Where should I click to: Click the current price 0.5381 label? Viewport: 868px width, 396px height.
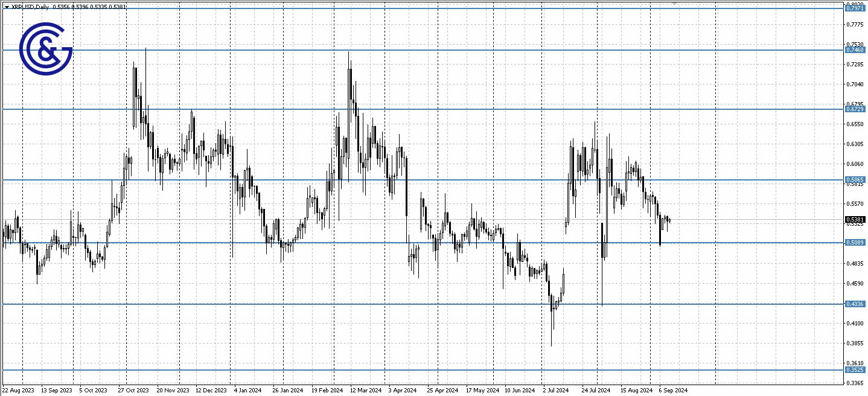pyautogui.click(x=855, y=220)
